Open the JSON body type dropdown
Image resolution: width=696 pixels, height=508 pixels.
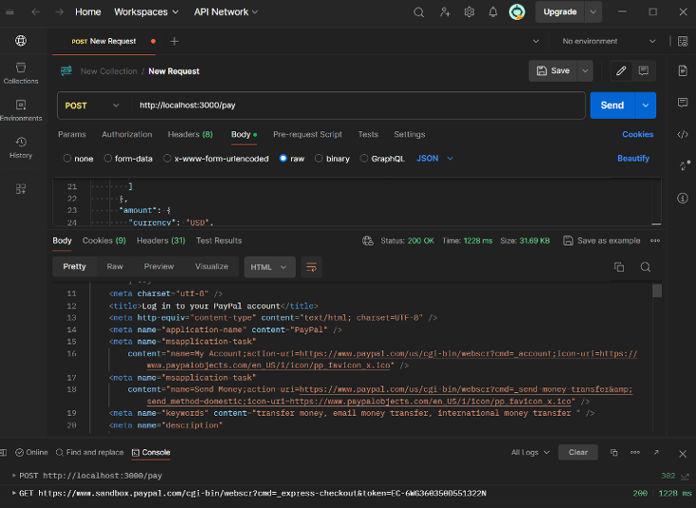point(435,159)
